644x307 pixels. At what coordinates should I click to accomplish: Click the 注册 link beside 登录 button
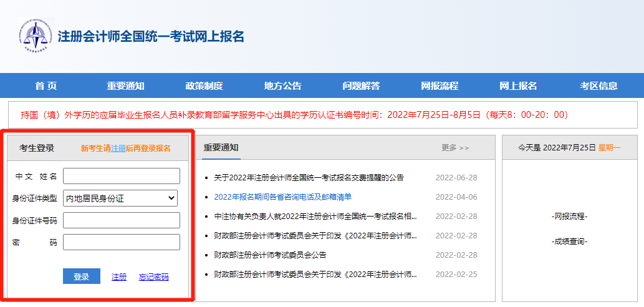[x=118, y=277]
